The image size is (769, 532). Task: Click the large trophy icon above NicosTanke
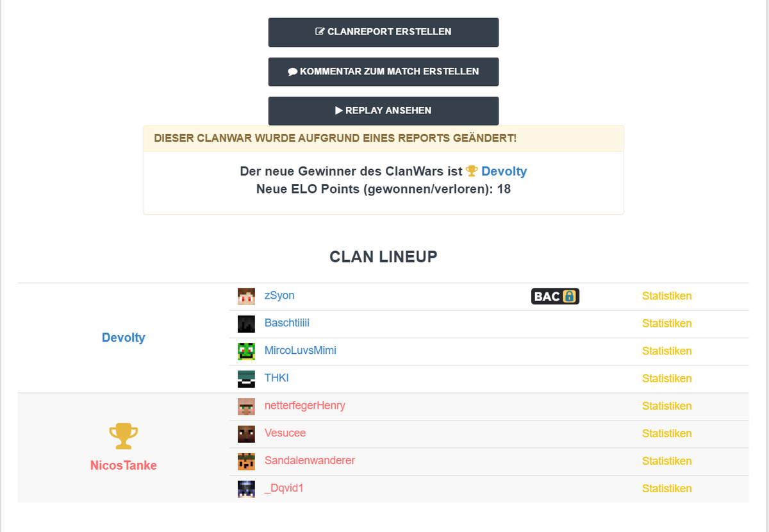tap(124, 436)
